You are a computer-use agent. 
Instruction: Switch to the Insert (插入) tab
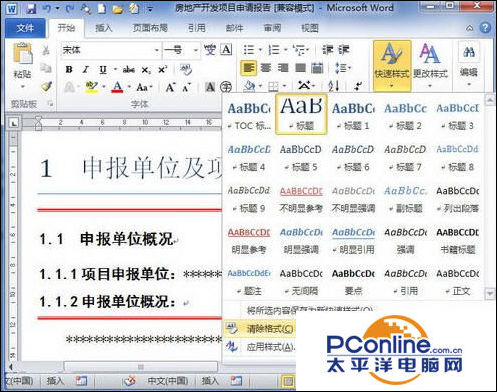(103, 28)
